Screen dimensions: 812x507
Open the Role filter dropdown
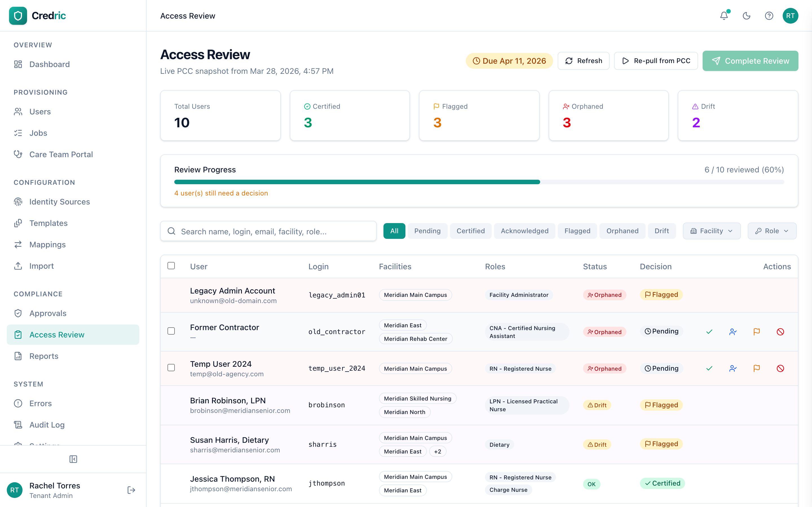coord(772,231)
